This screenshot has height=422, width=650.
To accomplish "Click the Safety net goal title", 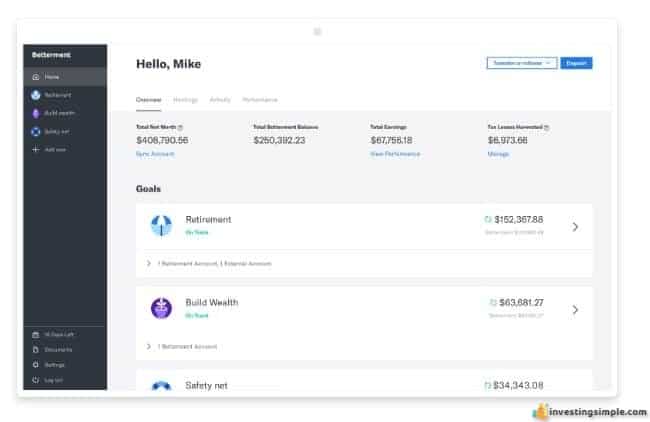I will pyautogui.click(x=206, y=386).
